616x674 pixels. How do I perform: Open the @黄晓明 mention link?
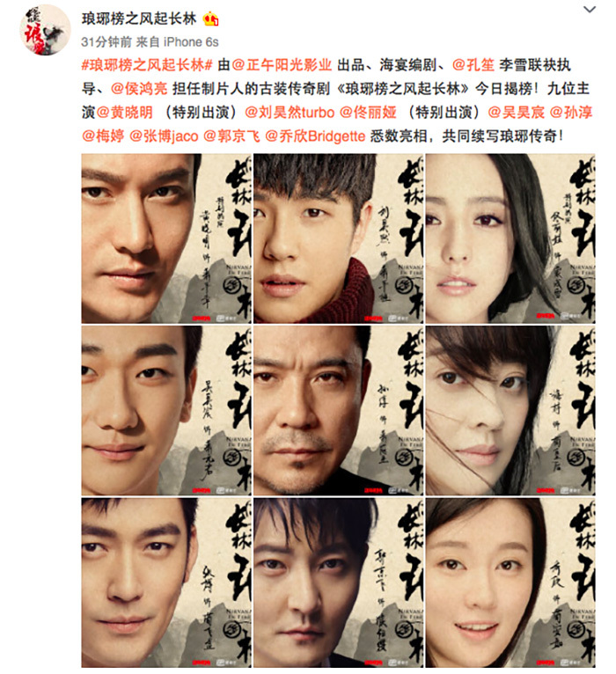pyautogui.click(x=125, y=113)
